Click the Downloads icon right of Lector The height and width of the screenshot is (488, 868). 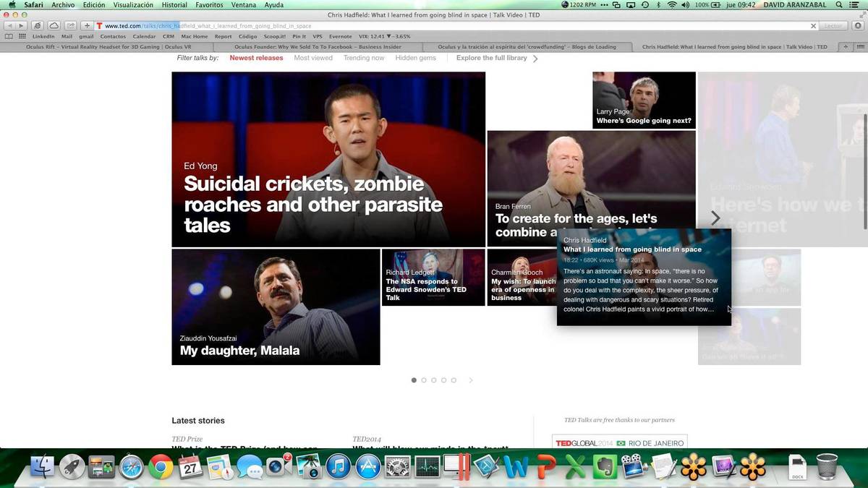pos(858,25)
